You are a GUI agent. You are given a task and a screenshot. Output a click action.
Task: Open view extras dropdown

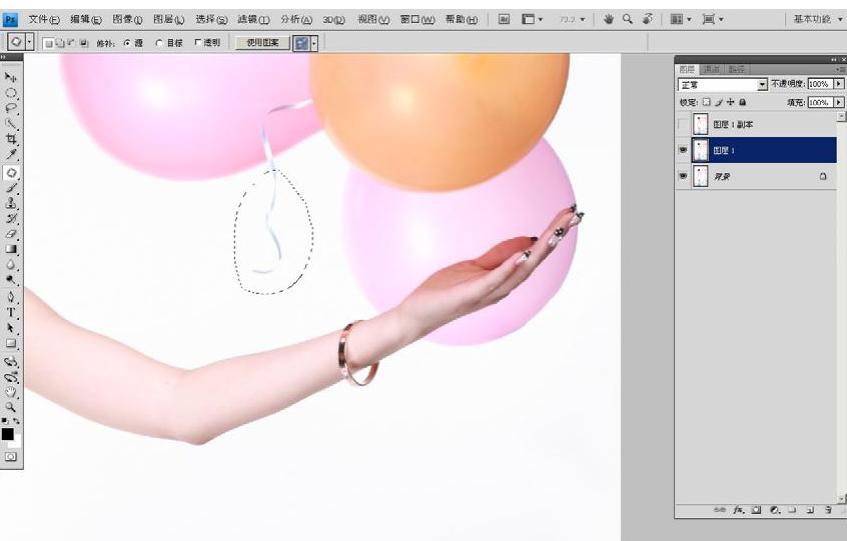click(532, 19)
